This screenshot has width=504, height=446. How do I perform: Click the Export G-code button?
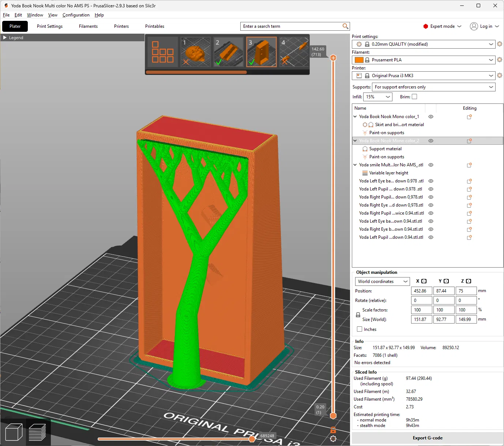[x=428, y=438]
